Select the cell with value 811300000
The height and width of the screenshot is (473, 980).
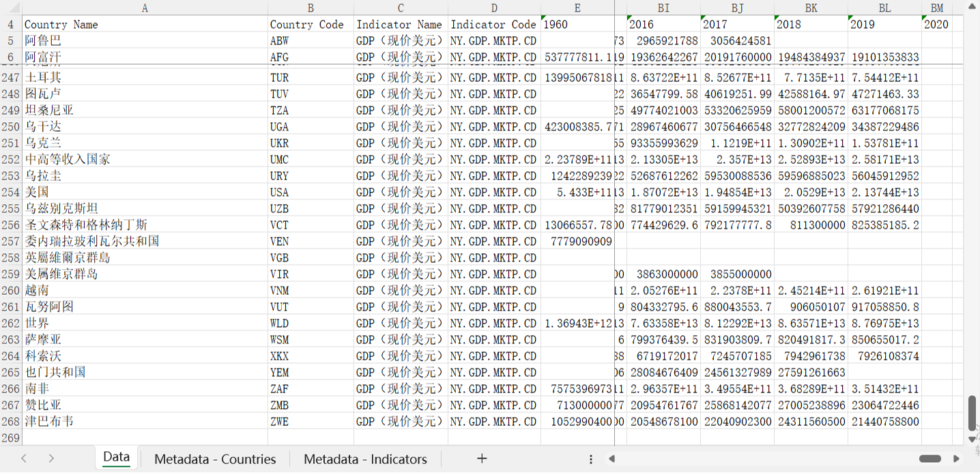point(811,225)
